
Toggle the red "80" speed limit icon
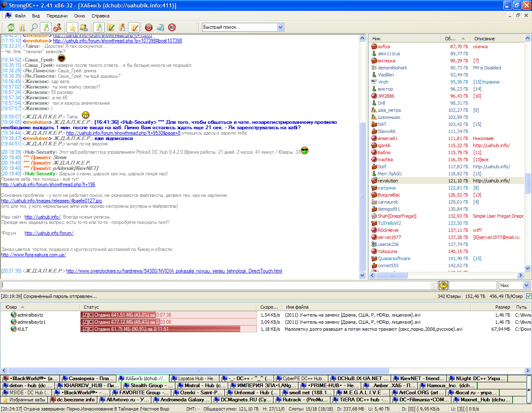pos(172,27)
